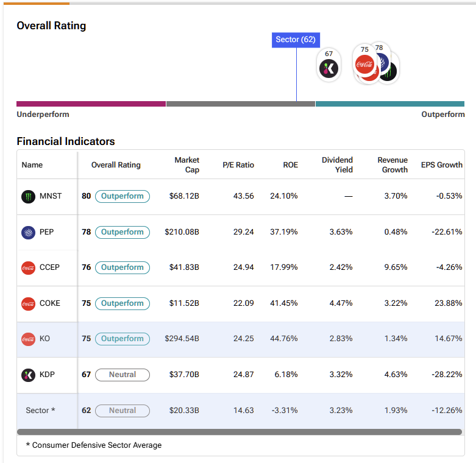Sort by Market Cap column header
The image size is (476, 463).
186,164
